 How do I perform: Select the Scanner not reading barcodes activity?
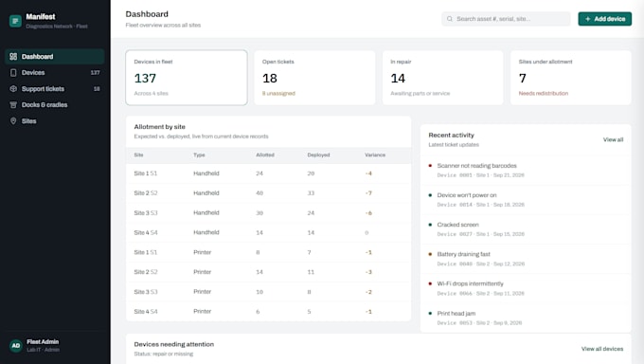coord(526,170)
